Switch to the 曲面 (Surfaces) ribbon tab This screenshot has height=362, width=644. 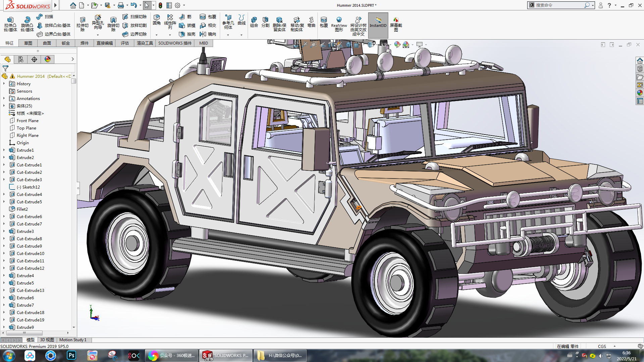(47, 43)
